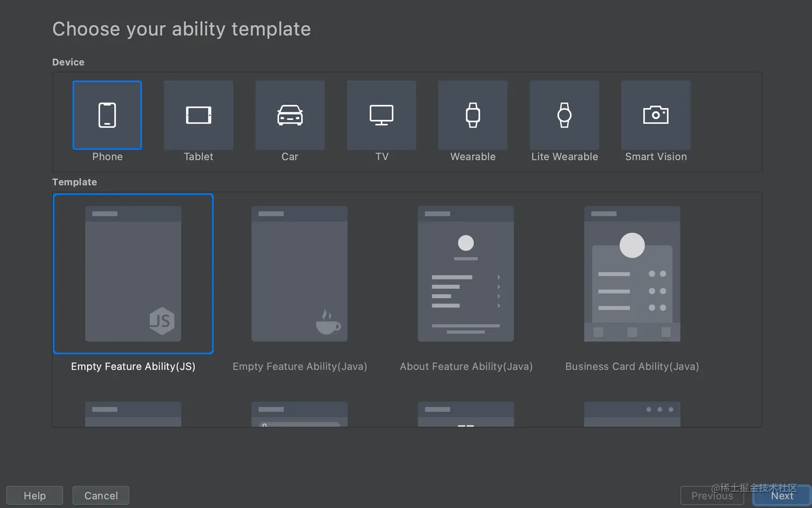Choose Empty Feature Ability(Java) template thumbnail
Image resolution: width=812 pixels, height=508 pixels.
[x=300, y=274]
